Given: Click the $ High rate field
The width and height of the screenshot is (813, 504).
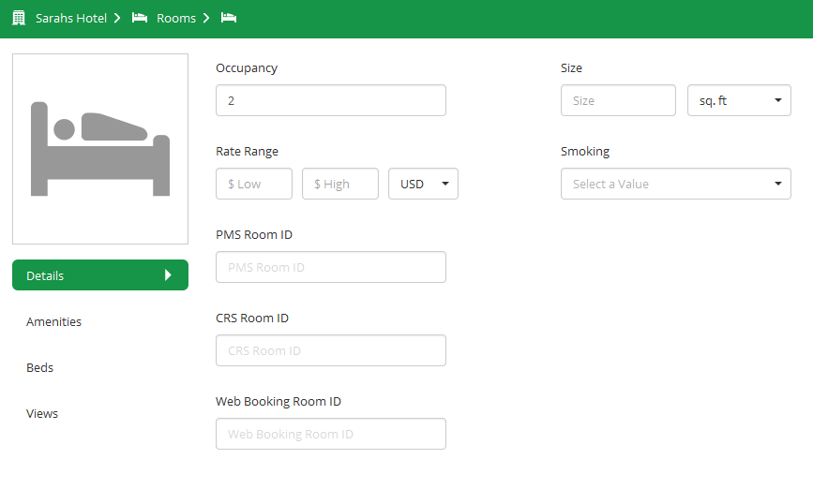Looking at the screenshot, I should click(x=340, y=184).
